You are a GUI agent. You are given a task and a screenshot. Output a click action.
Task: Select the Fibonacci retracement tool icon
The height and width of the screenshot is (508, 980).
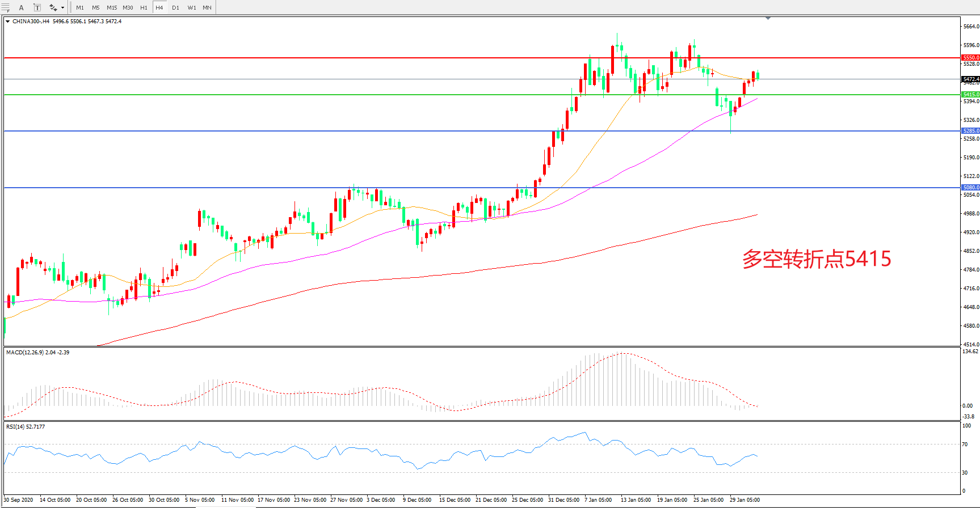(5, 7)
